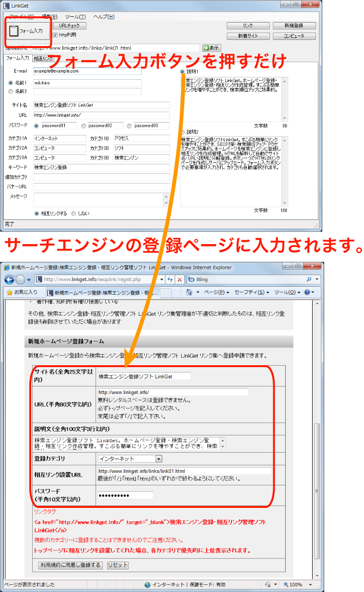Click the リンク button

pyautogui.click(x=248, y=26)
